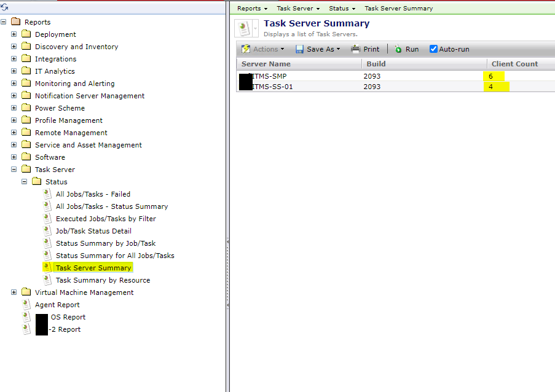
Task: Click the Profile Management folder icon
Action: tap(26, 120)
